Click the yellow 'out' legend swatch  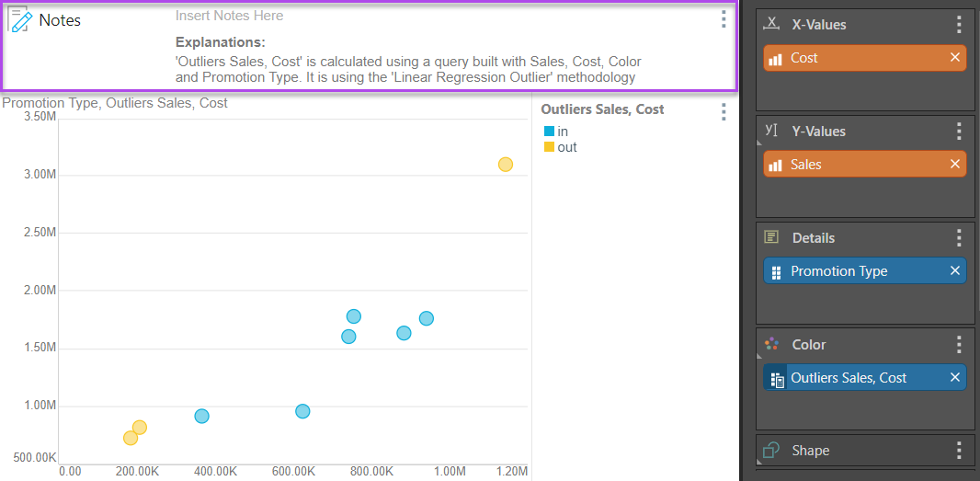tap(549, 147)
